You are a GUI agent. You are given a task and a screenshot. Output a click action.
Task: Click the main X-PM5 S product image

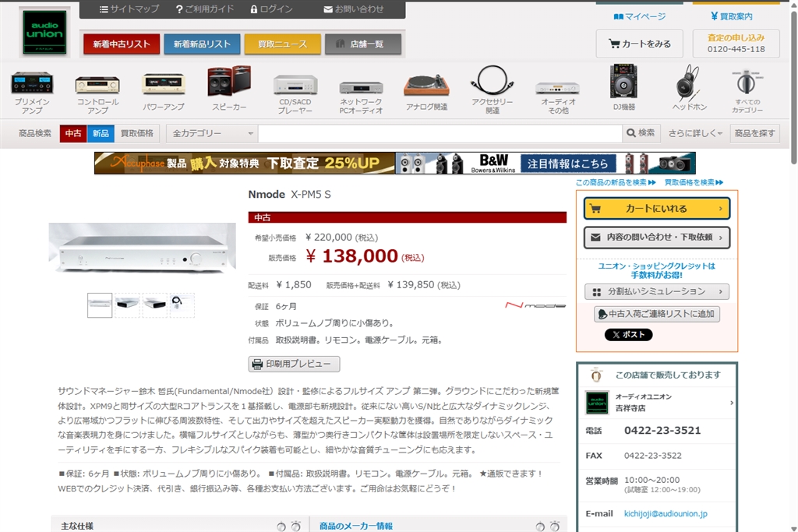click(x=142, y=248)
